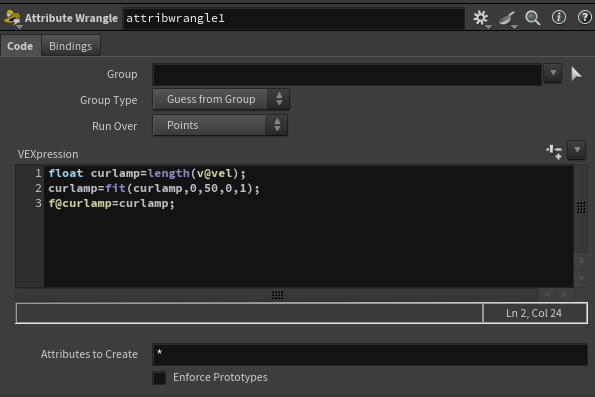The image size is (595, 397).
Task: Click the horizontal scroll left arrow
Action: [547, 295]
